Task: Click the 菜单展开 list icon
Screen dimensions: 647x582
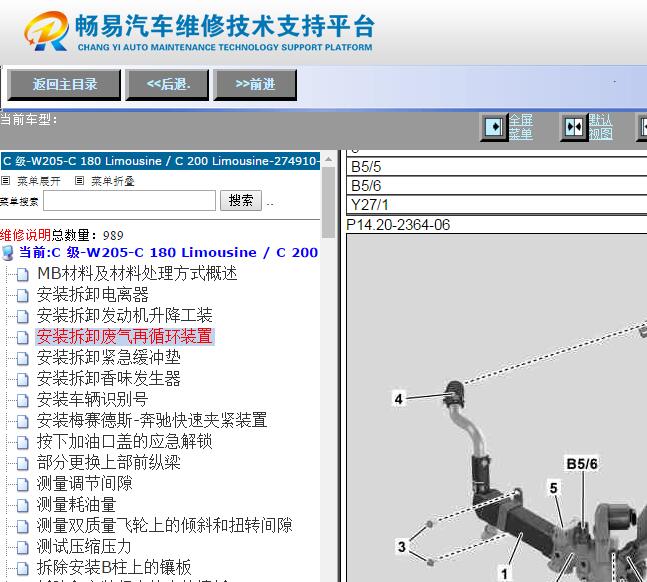Action: [x=5, y=181]
